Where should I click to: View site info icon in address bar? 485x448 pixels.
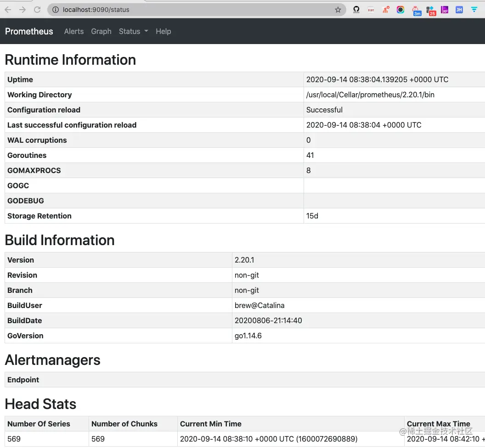click(x=56, y=10)
